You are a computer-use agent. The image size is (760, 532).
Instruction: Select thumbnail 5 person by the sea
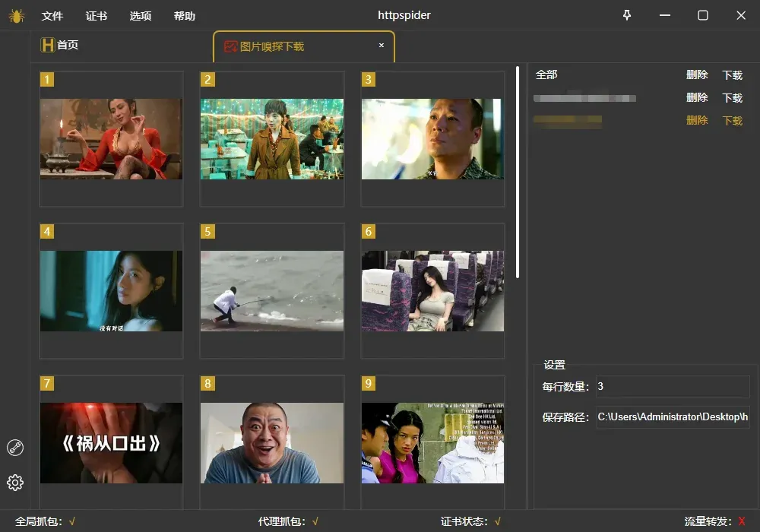click(272, 291)
